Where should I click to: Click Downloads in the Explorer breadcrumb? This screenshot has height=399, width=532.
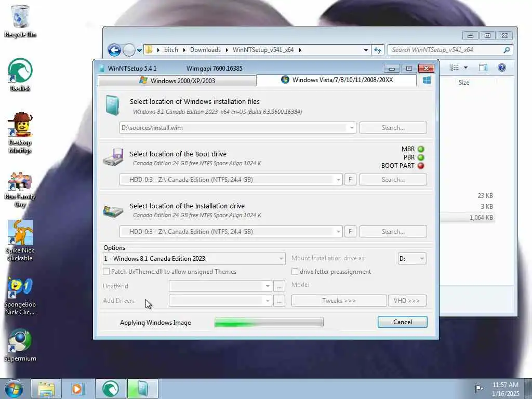(x=205, y=50)
